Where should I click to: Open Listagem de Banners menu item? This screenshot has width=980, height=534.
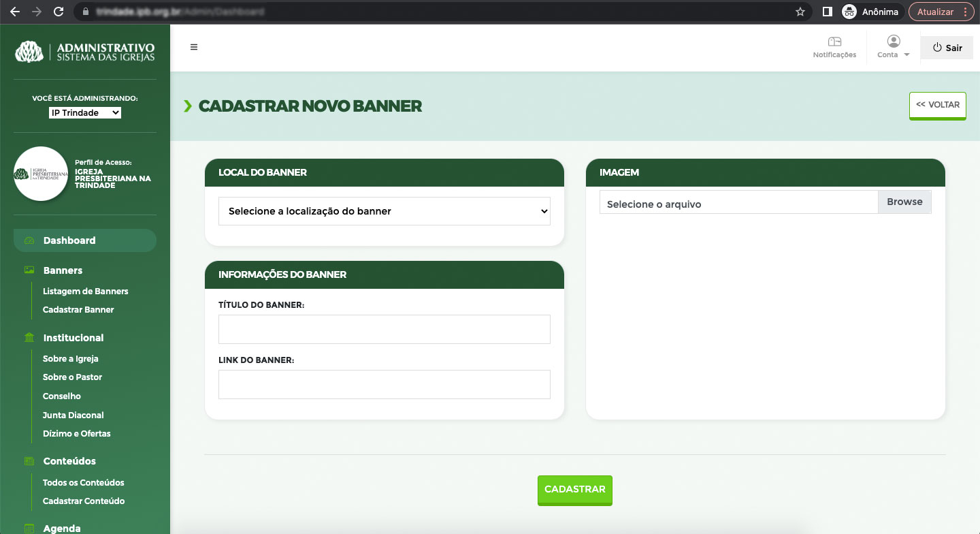(x=86, y=291)
